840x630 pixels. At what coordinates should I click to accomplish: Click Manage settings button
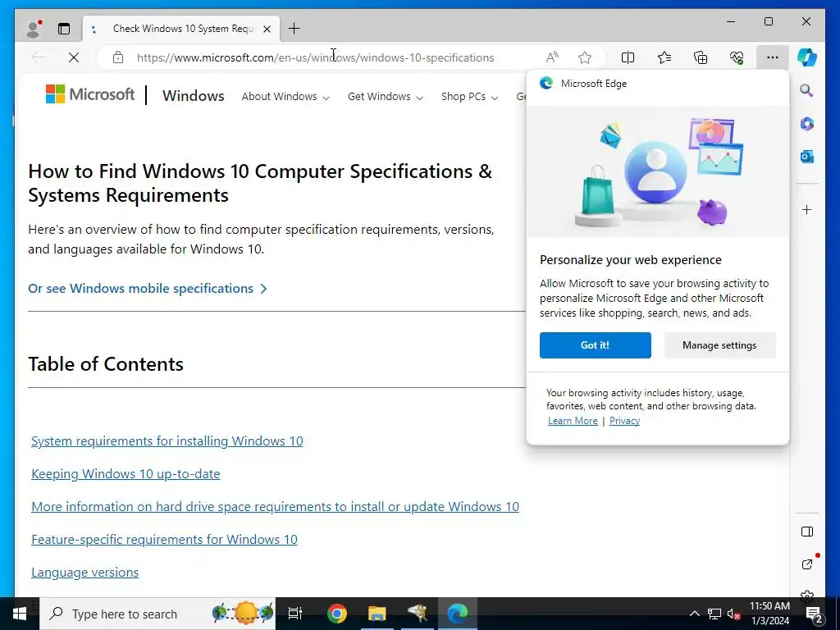pyautogui.click(x=719, y=345)
